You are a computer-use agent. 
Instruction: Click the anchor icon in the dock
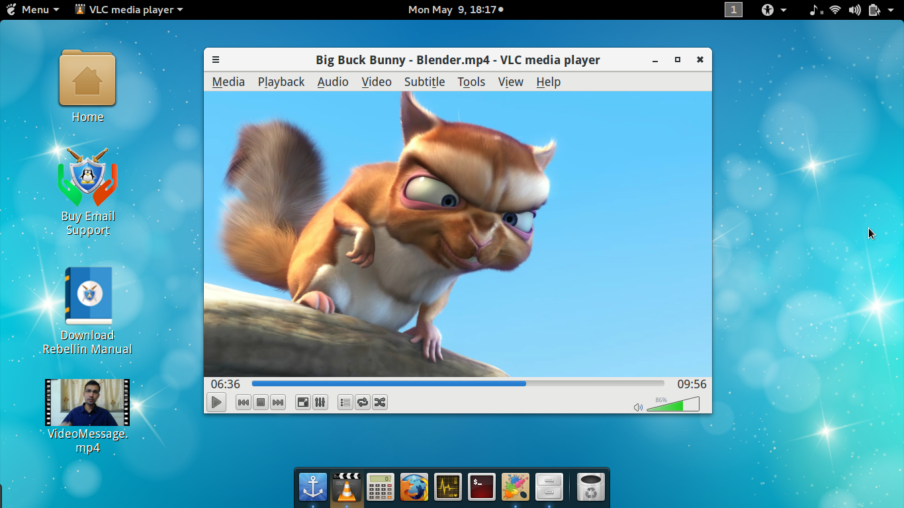tap(313, 487)
